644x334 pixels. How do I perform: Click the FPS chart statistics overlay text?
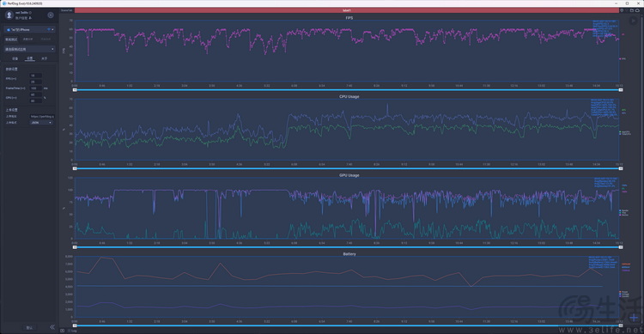[x=605, y=28]
